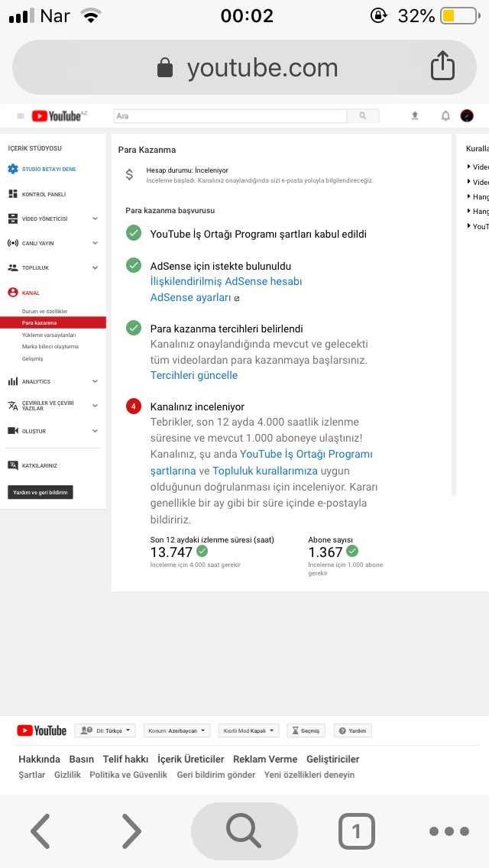
Task: Open YouTube İş Ortağı Programı şartlarına link
Action: pyautogui.click(x=261, y=462)
